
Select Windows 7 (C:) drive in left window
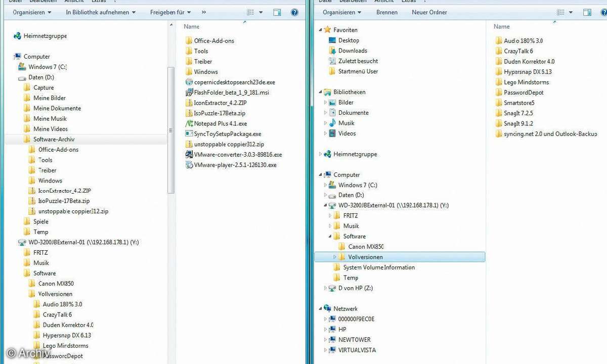[42, 67]
